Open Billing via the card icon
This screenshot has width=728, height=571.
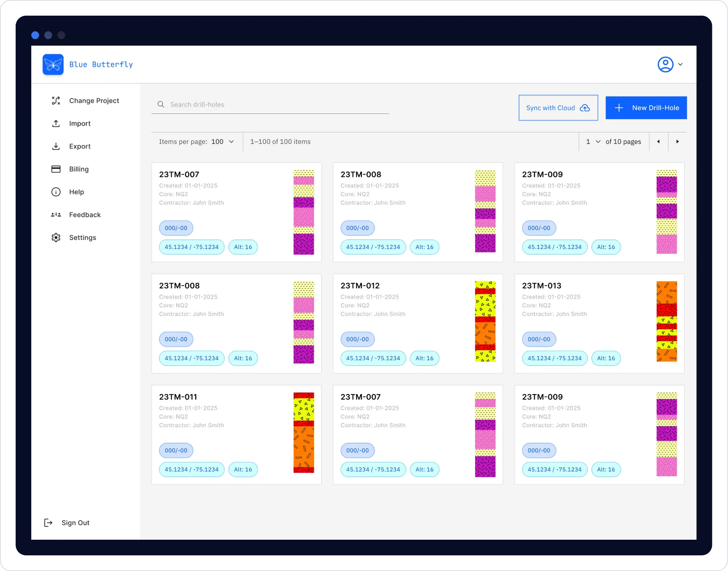(x=56, y=169)
